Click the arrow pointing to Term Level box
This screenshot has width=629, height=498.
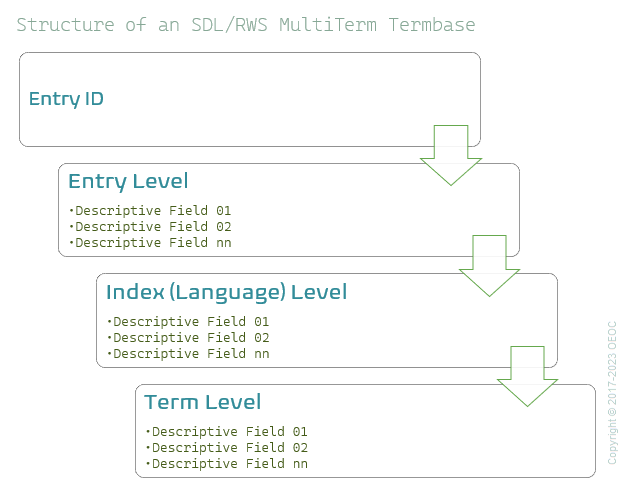click(527, 375)
